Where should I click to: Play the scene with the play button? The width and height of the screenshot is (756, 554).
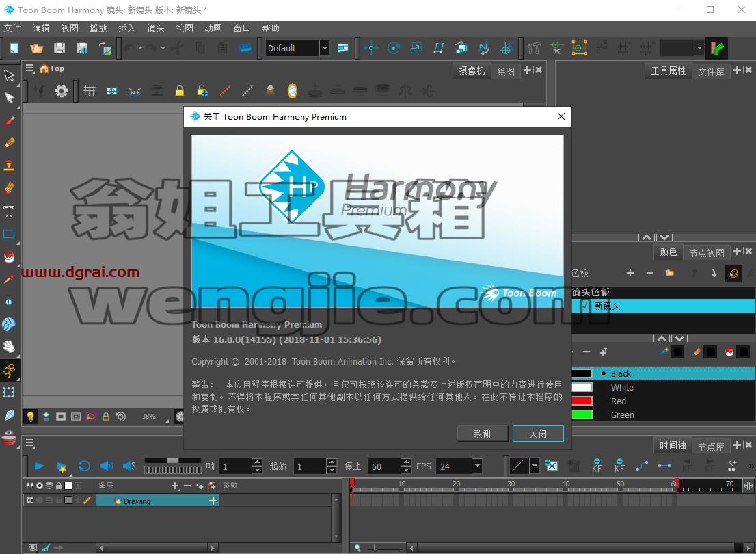[x=40, y=466]
